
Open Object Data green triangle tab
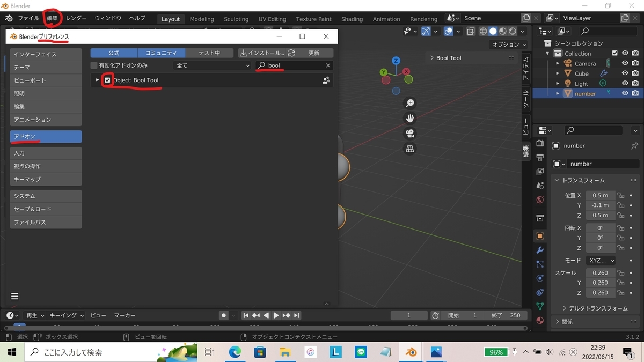pos(540,306)
